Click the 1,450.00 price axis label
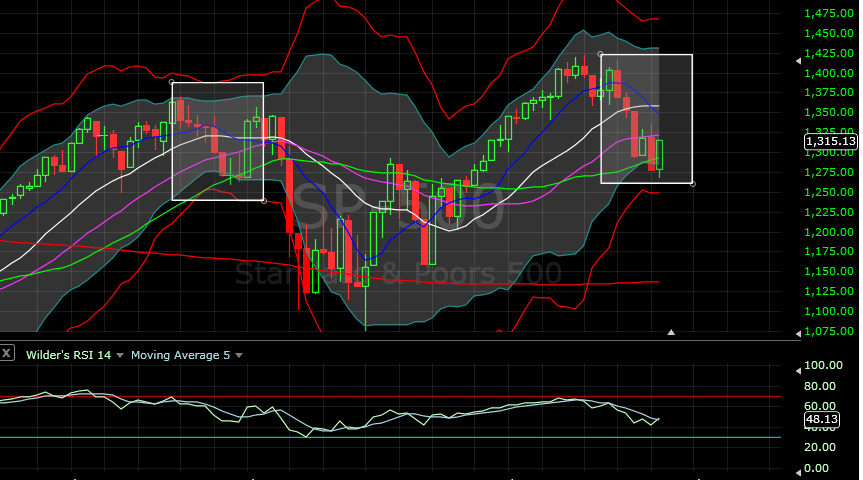863x480 pixels. tap(829, 33)
